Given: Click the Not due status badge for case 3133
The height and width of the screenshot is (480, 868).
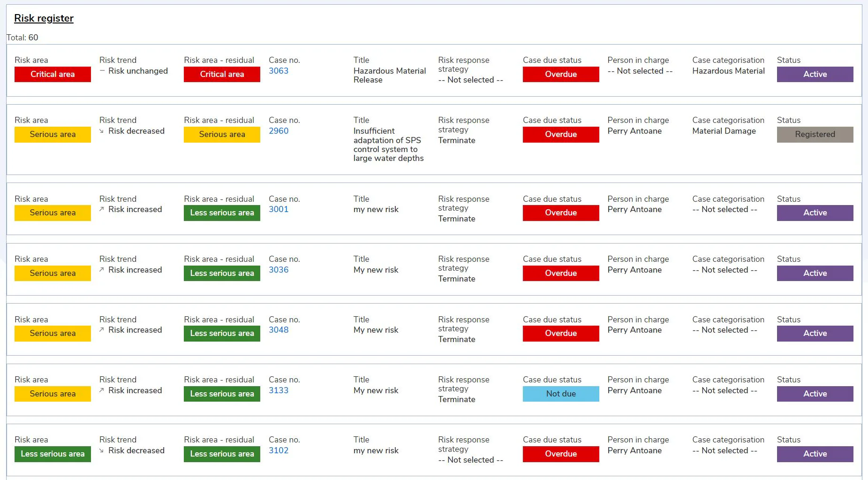Looking at the screenshot, I should [561, 394].
